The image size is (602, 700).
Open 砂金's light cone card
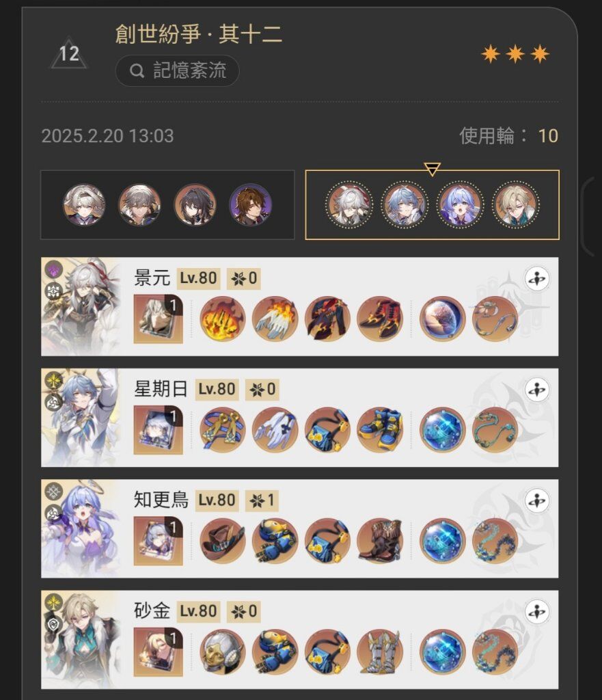tap(158, 652)
